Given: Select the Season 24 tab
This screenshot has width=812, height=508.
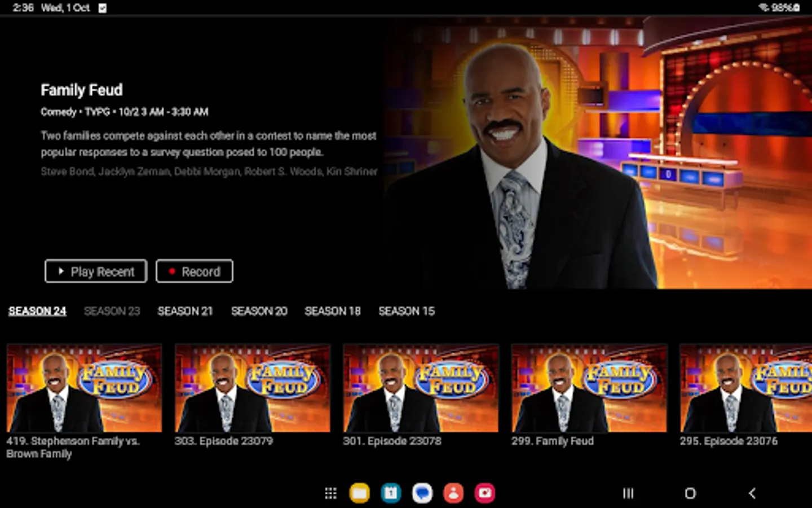Looking at the screenshot, I should tap(37, 311).
